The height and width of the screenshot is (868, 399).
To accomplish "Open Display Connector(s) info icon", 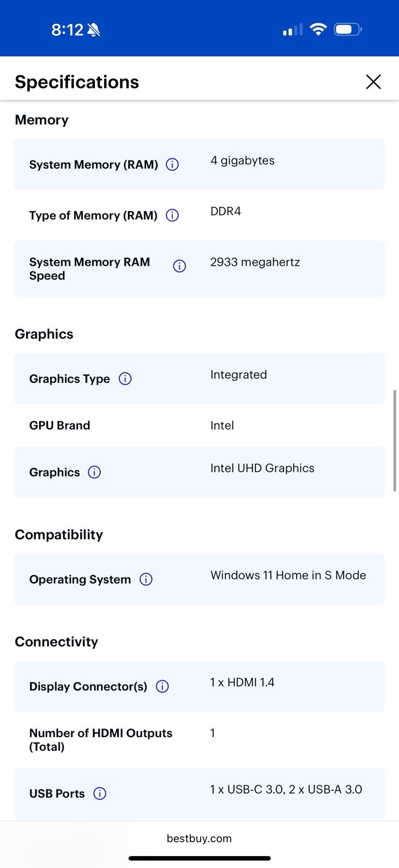I will (x=162, y=686).
